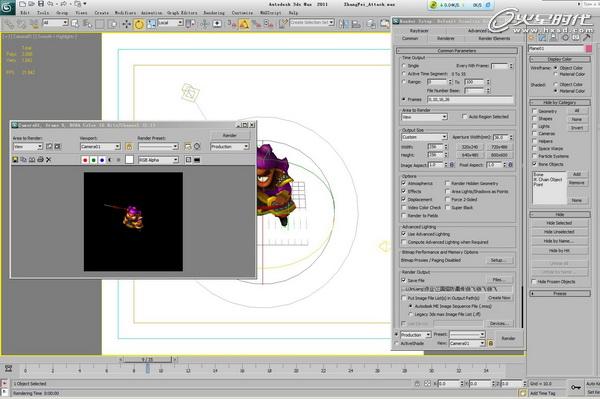Enable the Force 2-Sided checkbox
The image size is (600, 399).
click(x=447, y=199)
